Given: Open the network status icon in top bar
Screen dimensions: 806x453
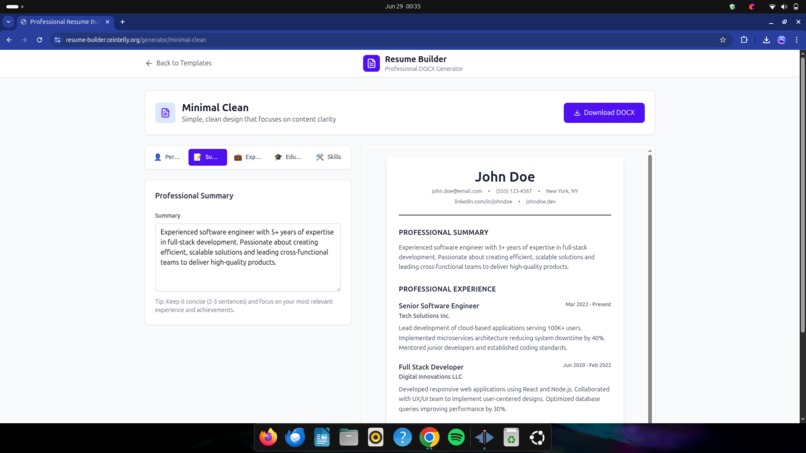Looking at the screenshot, I should pyautogui.click(x=772, y=7).
